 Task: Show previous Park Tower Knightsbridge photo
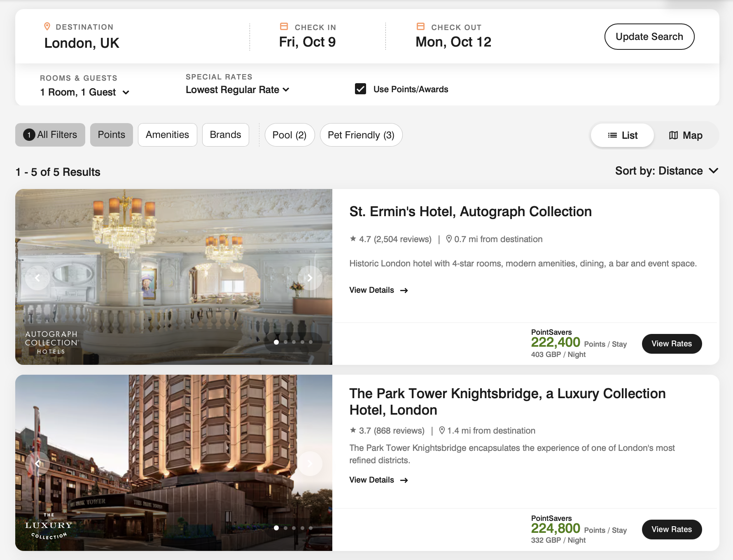tap(37, 464)
